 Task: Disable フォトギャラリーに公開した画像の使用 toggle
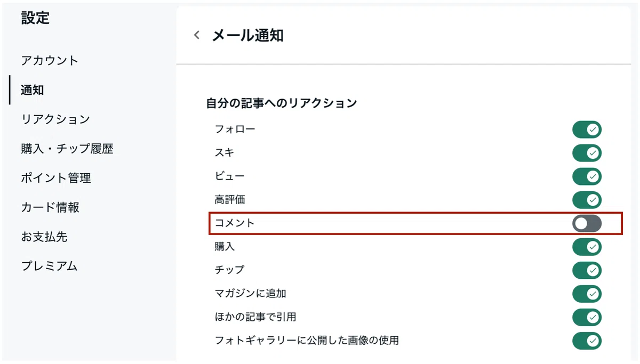(x=587, y=341)
